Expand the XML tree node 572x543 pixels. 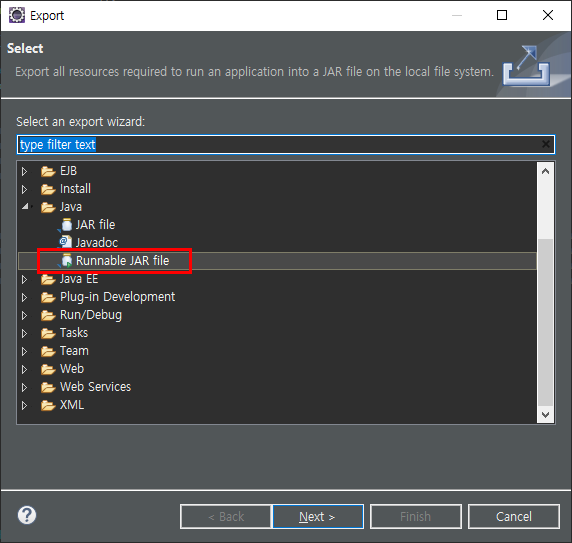pyautogui.click(x=24, y=405)
